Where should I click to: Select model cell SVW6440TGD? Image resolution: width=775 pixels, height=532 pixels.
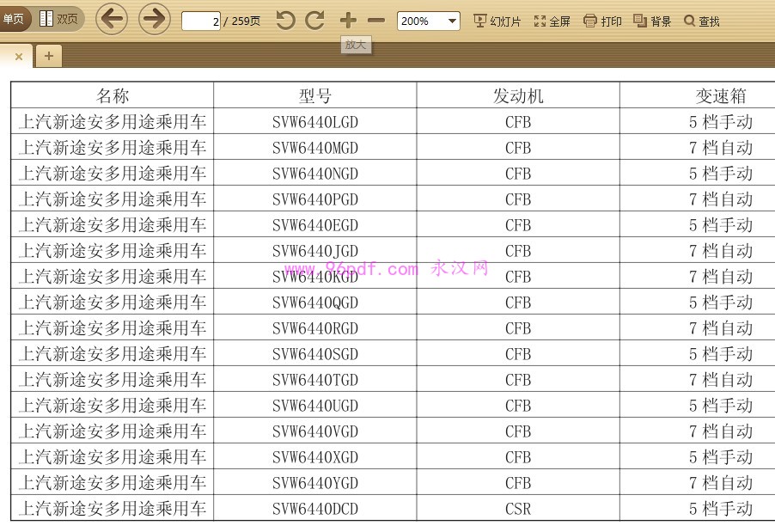click(x=315, y=379)
